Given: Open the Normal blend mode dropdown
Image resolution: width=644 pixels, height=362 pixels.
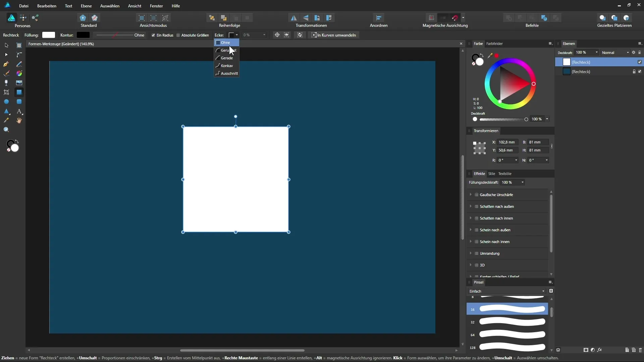Looking at the screenshot, I should [x=615, y=53].
